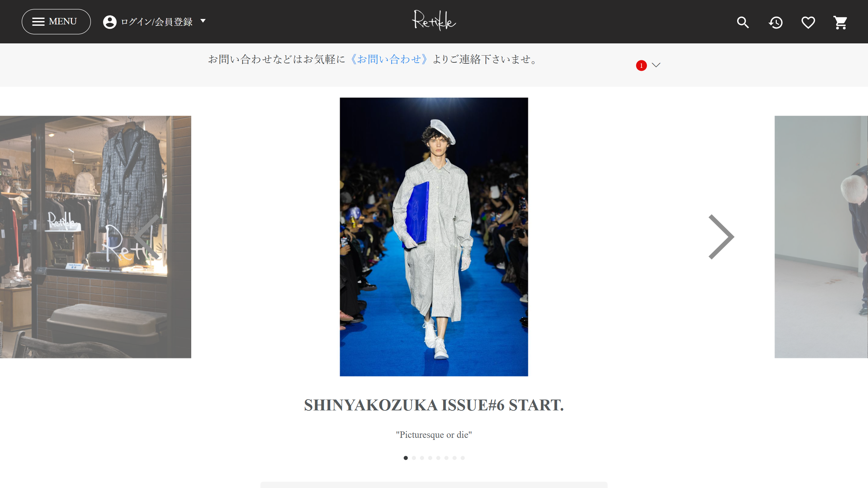Click ログイン/会員登録 menu text
This screenshot has height=488, width=868.
(x=157, y=22)
